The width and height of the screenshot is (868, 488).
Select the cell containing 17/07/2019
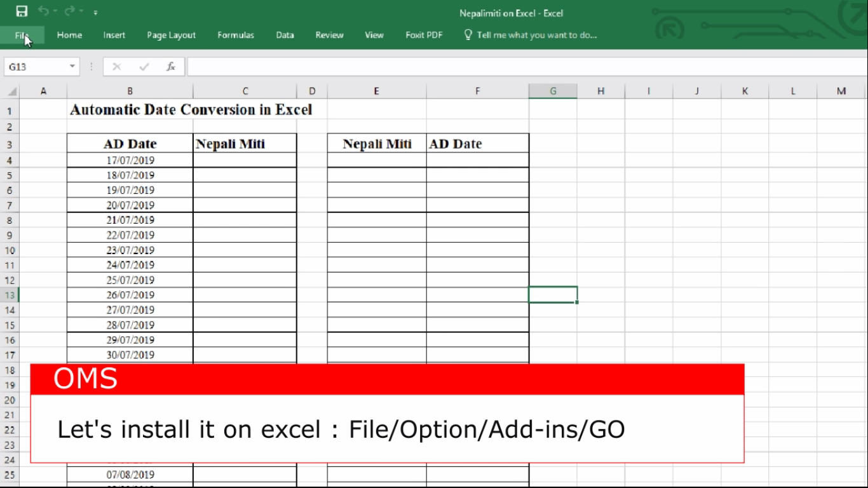pyautogui.click(x=130, y=160)
